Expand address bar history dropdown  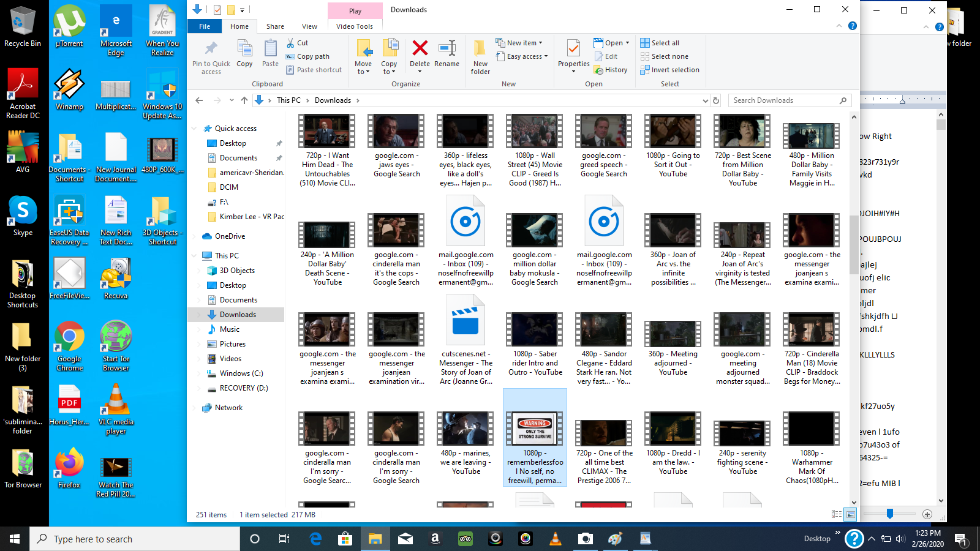pyautogui.click(x=705, y=100)
